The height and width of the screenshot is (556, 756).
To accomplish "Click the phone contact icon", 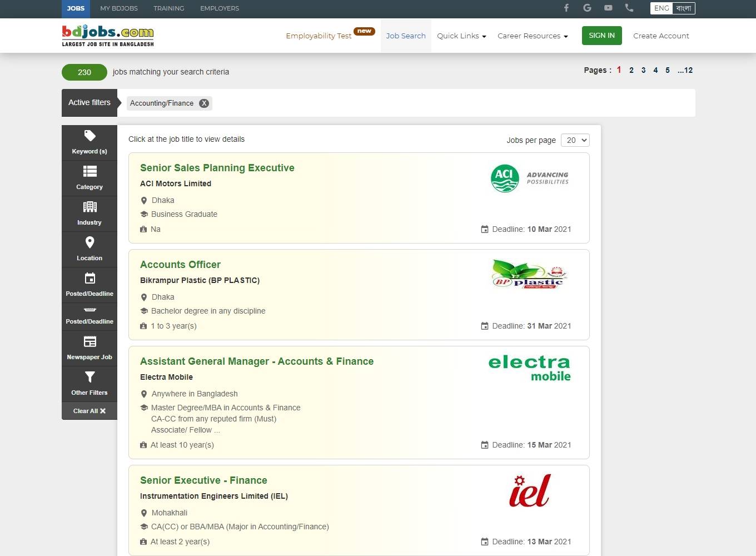I will tap(629, 8).
